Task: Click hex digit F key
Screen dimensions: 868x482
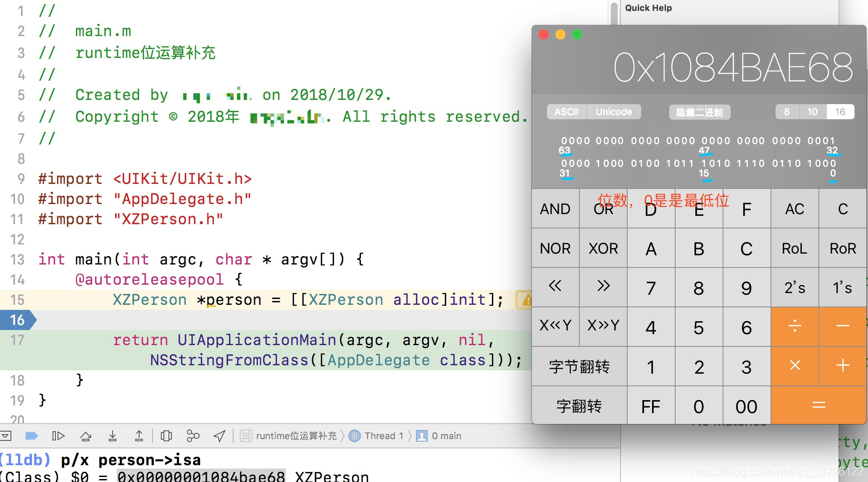Action: [747, 209]
